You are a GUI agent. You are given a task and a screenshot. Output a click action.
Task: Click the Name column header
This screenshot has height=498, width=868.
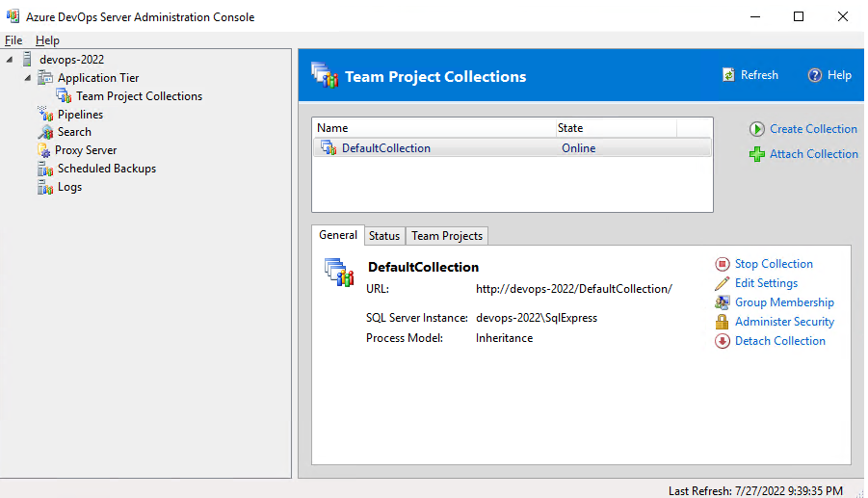pos(434,128)
